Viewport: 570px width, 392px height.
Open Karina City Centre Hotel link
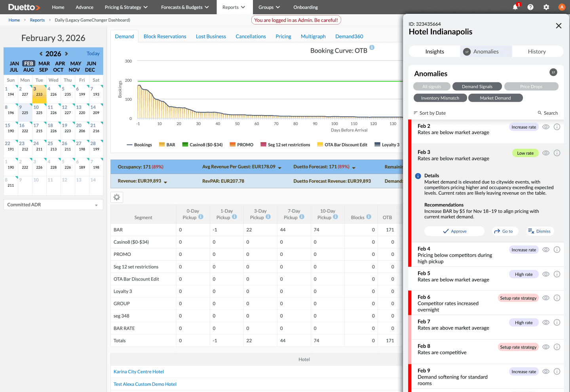click(139, 372)
